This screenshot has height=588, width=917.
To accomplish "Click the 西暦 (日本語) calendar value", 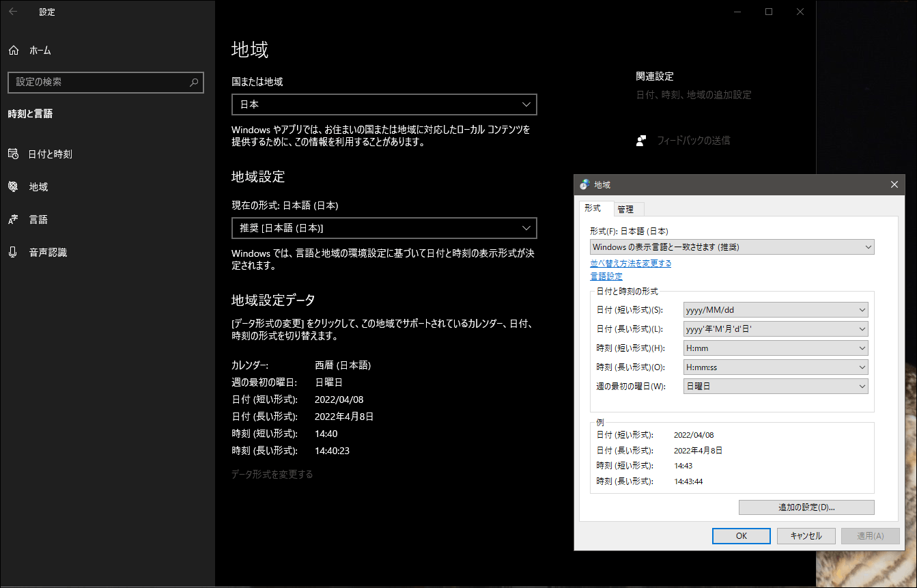I will point(343,365).
